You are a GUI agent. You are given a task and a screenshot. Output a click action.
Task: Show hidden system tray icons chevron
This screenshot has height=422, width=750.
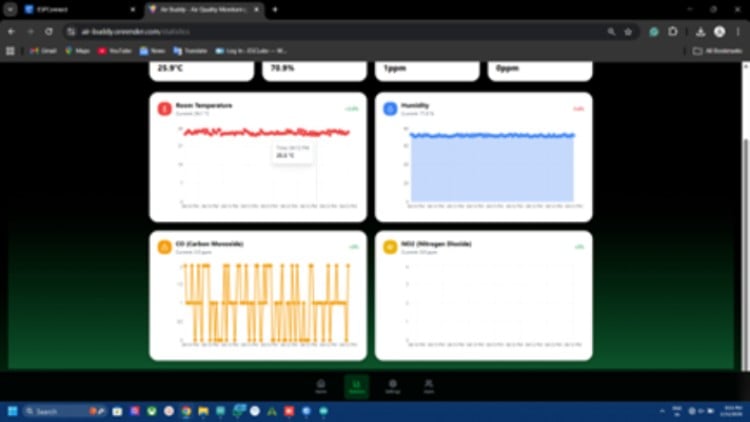662,411
